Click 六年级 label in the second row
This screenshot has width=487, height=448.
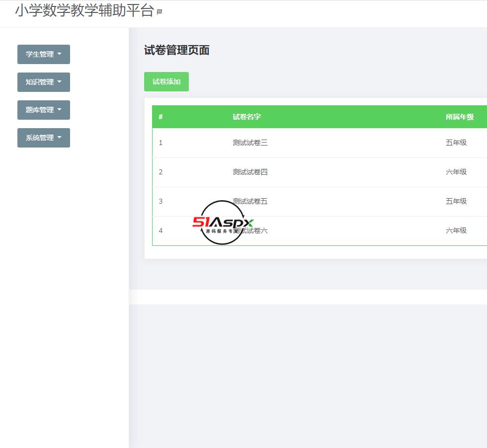(456, 172)
